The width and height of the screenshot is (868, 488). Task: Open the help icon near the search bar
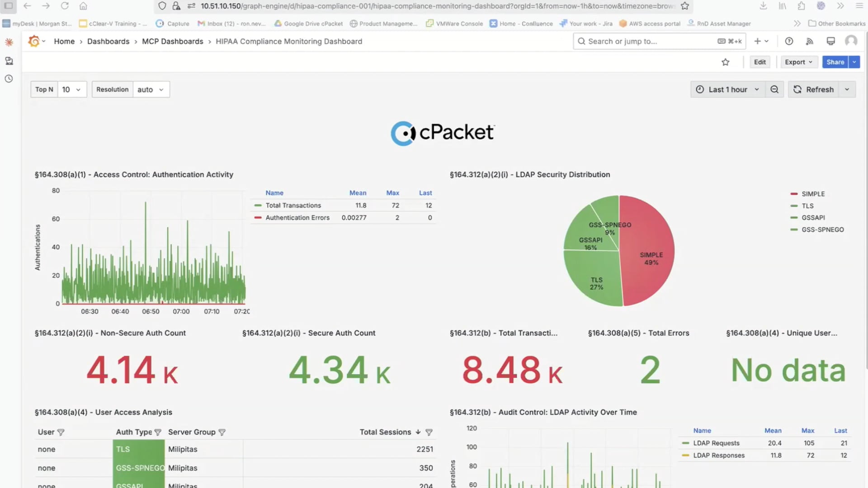pyautogui.click(x=789, y=41)
